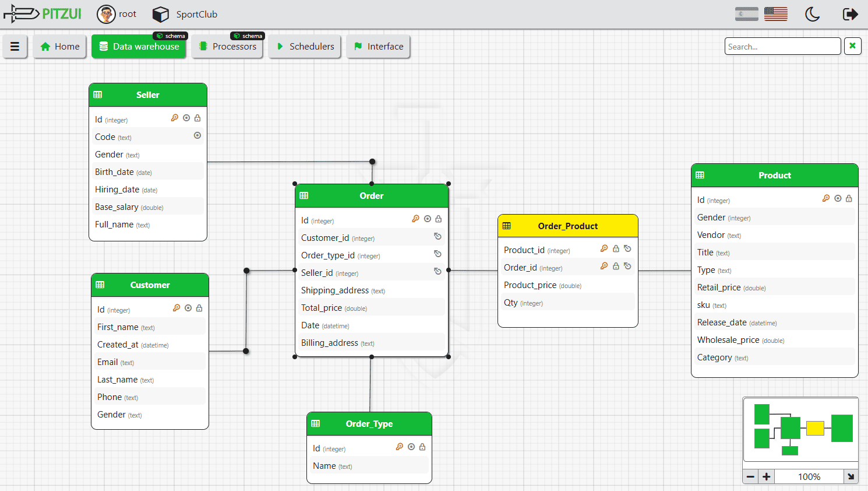Select the Product table header
Viewport: 868px width, 491px height.
click(775, 176)
